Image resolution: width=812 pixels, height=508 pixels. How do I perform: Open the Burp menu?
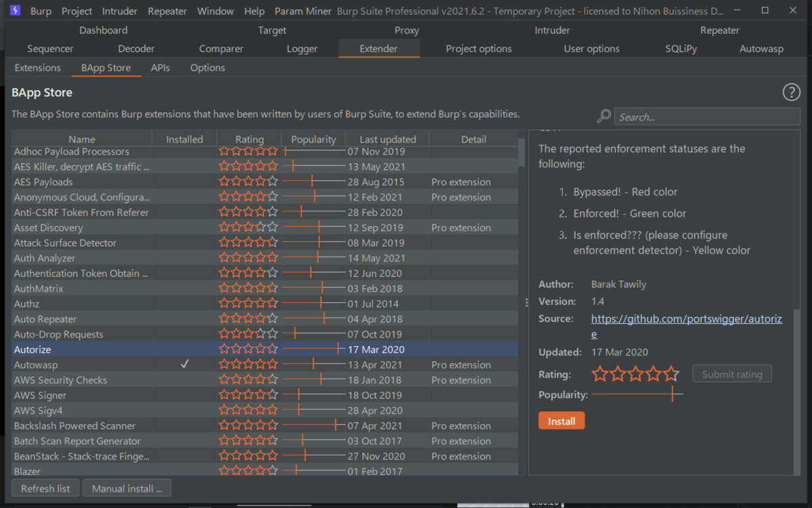pos(41,11)
